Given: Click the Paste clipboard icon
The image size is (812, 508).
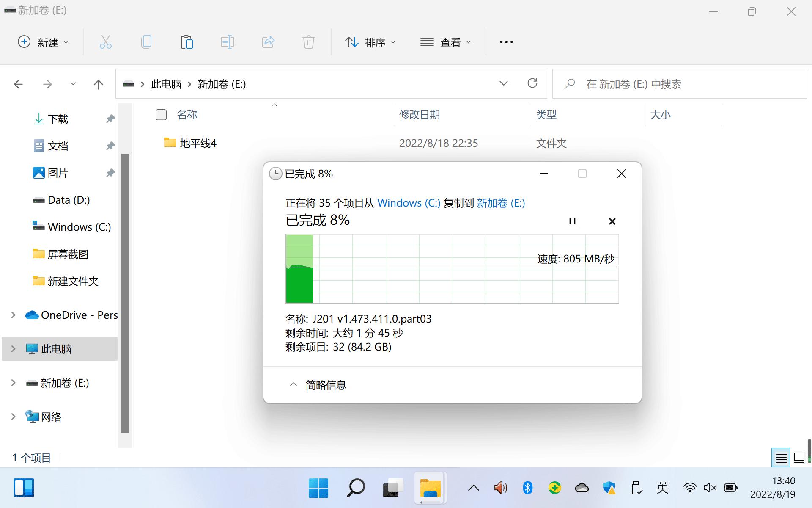Looking at the screenshot, I should (x=187, y=42).
